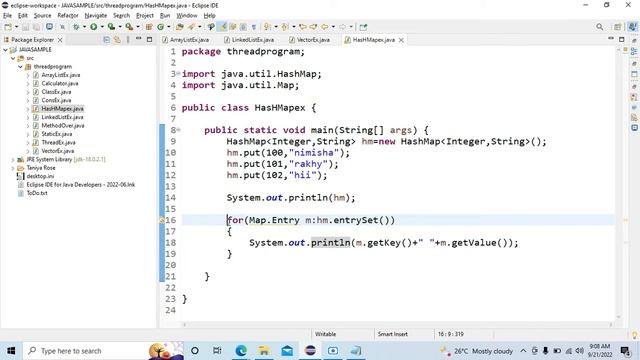Toggle Block Selection mode

(243, 27)
